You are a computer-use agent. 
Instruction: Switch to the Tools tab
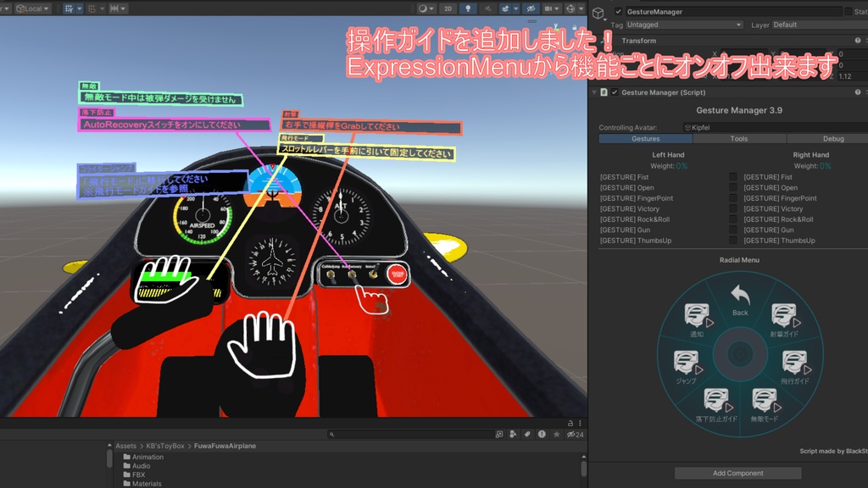tap(739, 139)
